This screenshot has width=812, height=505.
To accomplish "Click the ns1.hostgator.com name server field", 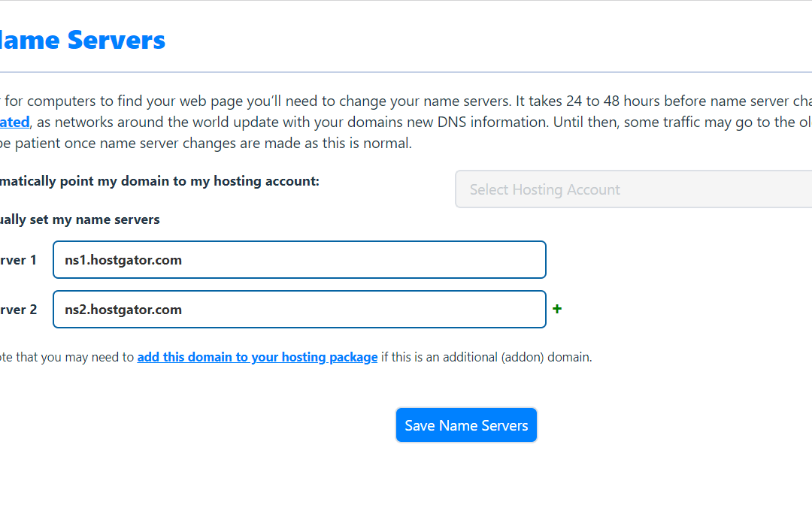I will pyautogui.click(x=299, y=260).
